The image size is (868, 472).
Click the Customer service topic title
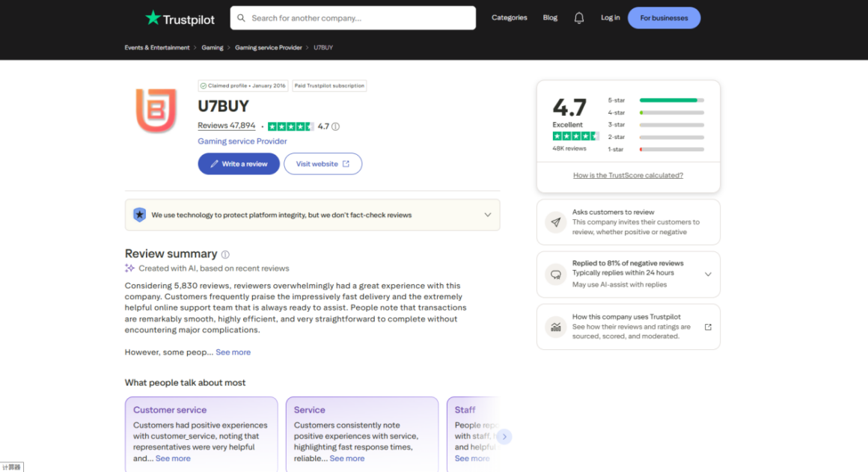pos(170,410)
